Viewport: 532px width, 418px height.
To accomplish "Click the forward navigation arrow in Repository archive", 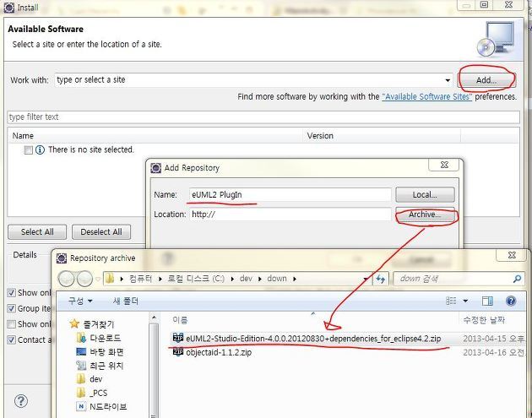I will [x=84, y=279].
